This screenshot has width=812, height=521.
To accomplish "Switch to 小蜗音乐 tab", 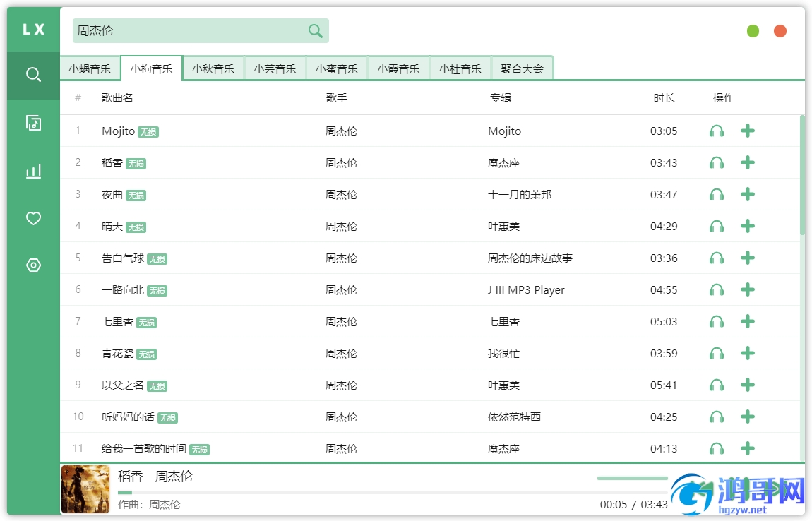I will pos(90,69).
